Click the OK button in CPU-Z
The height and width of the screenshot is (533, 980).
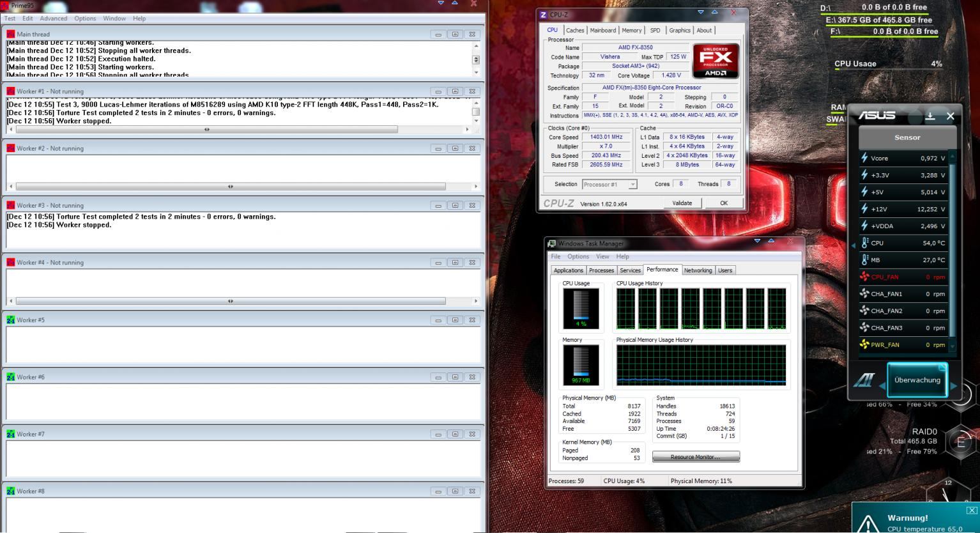click(724, 203)
